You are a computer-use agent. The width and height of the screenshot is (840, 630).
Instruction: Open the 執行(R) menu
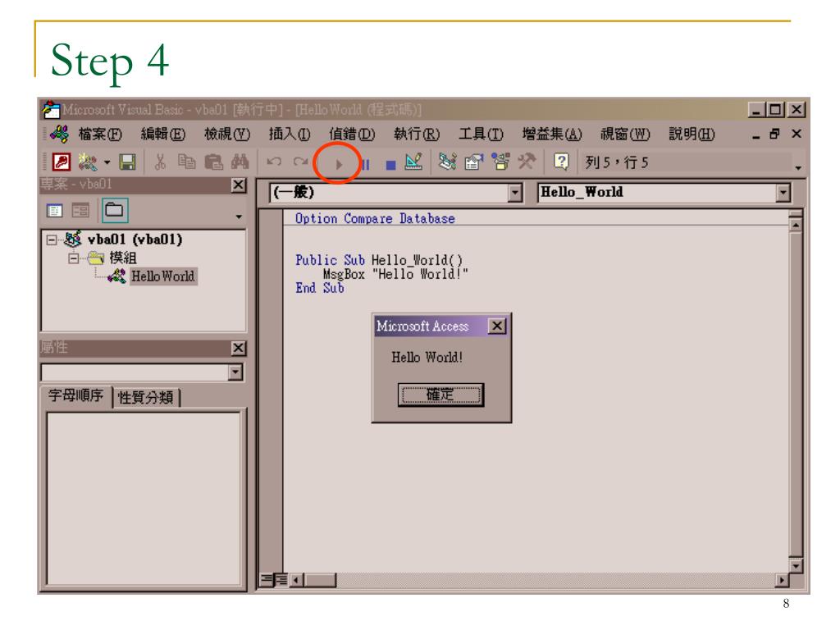(x=416, y=134)
